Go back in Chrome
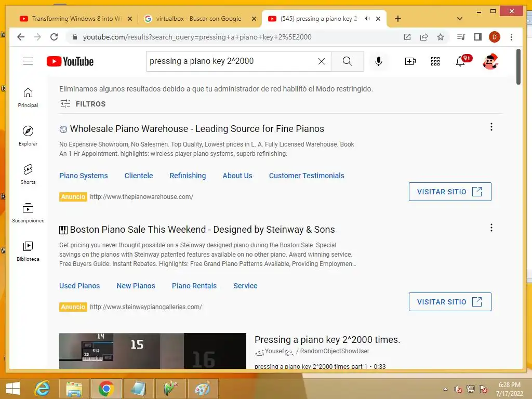 [21, 37]
